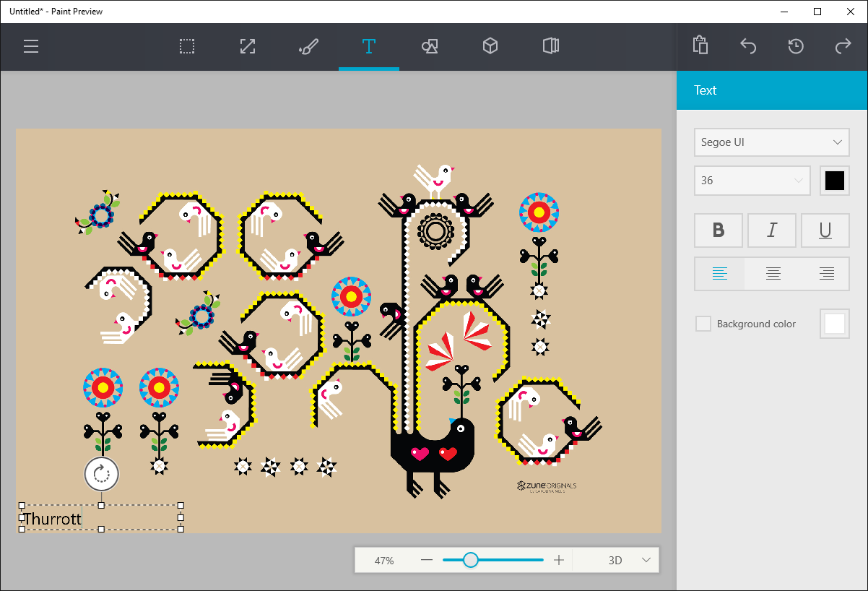The width and height of the screenshot is (868, 591).
Task: Open the hamburger menu
Action: tap(31, 47)
